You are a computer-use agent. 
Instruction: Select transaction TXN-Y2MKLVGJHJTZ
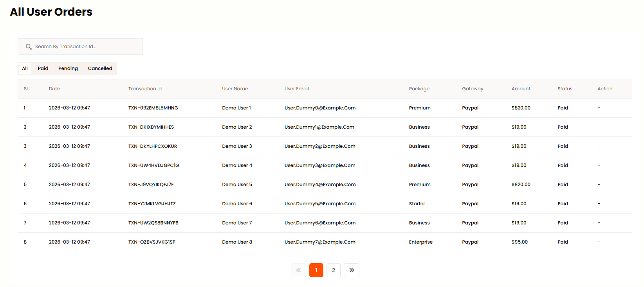click(x=152, y=204)
